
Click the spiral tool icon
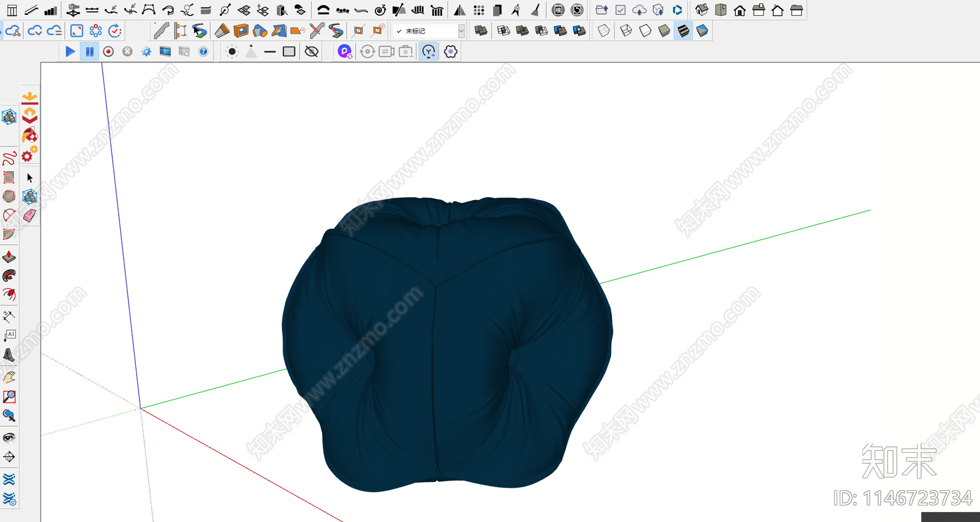pyautogui.click(x=380, y=10)
